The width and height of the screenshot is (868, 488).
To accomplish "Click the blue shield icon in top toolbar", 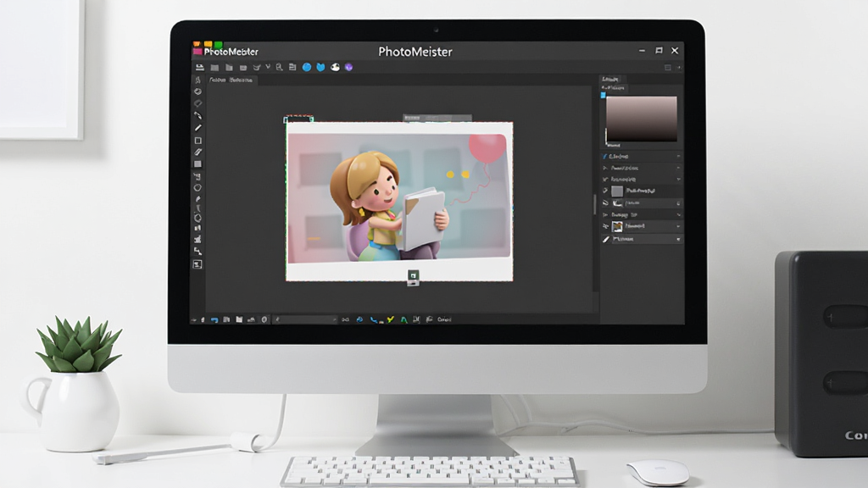I will pos(320,67).
